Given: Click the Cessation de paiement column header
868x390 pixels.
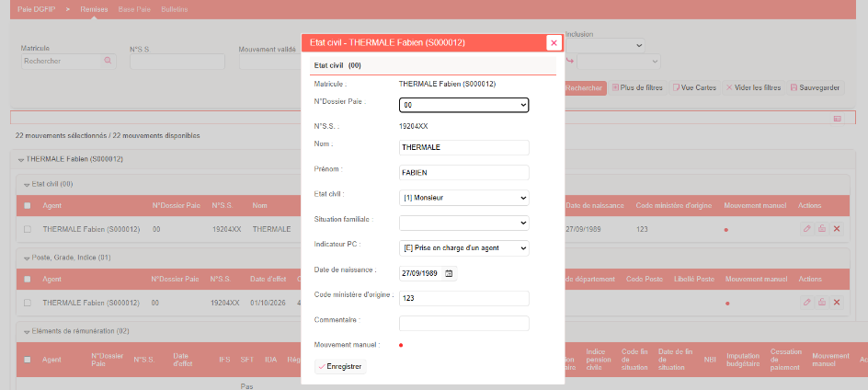Looking at the screenshot, I should coord(785,360).
